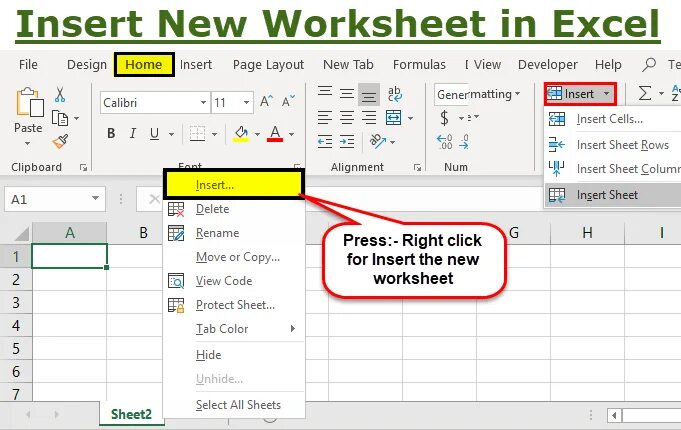Image resolution: width=681 pixels, height=430 pixels.
Task: Click the Borders icon
Action: coord(197,134)
